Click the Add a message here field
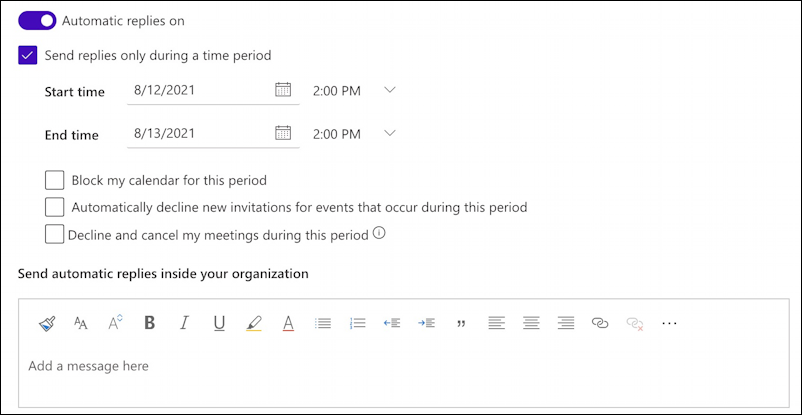This screenshot has width=802, height=415. pyautogui.click(x=404, y=366)
